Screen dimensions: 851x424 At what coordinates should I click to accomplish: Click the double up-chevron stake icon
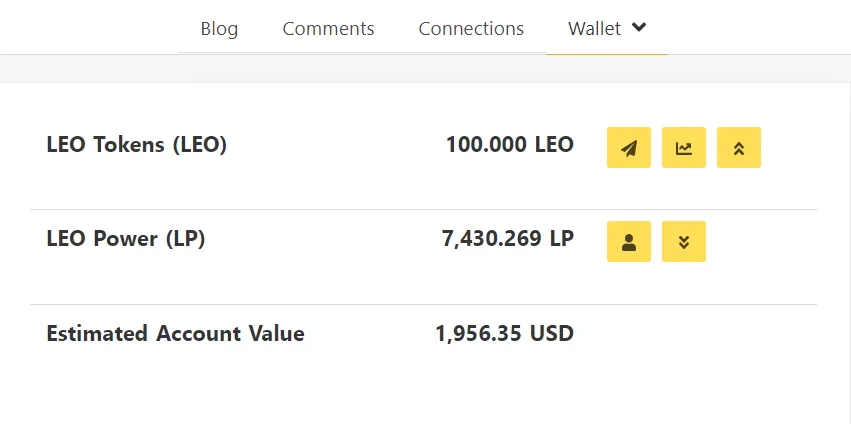pyautogui.click(x=739, y=148)
